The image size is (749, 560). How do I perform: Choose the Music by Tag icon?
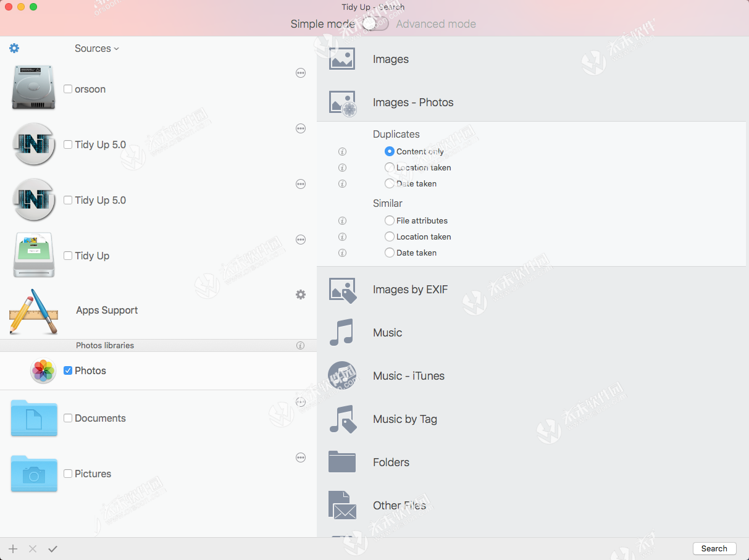click(x=343, y=420)
